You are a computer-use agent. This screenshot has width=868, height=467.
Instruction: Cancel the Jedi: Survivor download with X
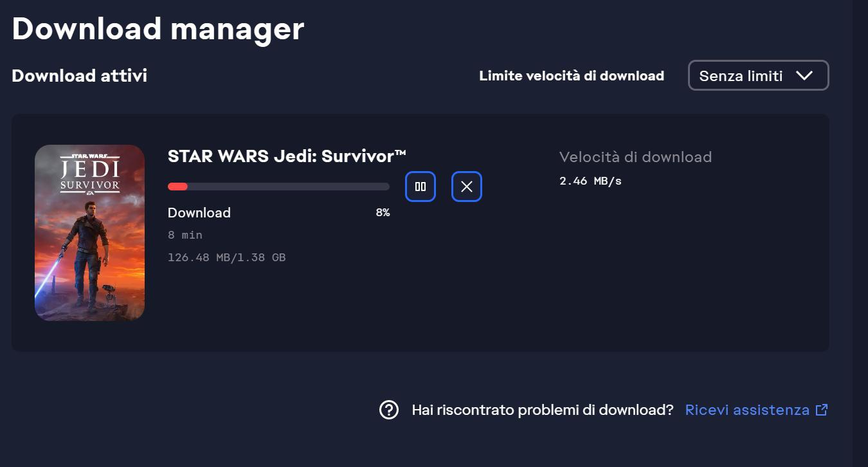tap(467, 187)
